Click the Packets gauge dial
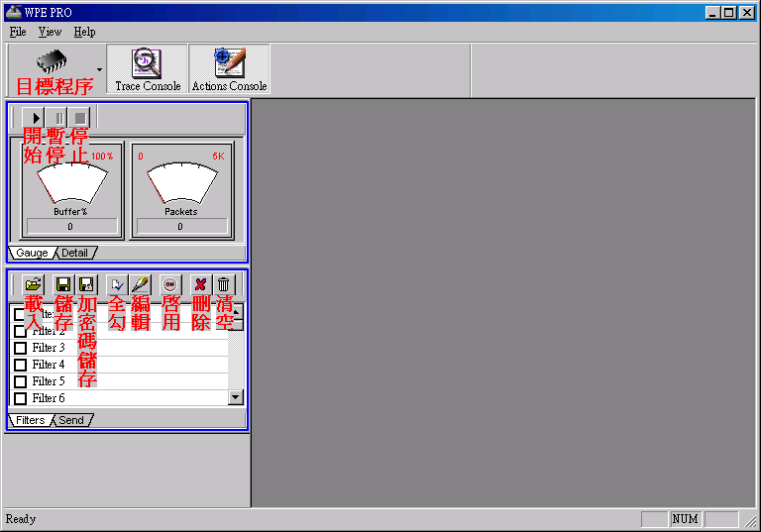 pos(182,183)
